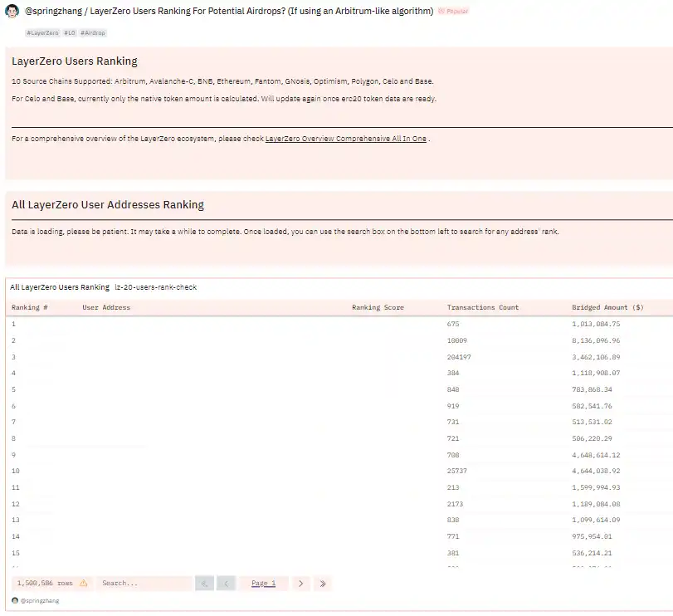
Task: Open the lz-20-users-rank-check query link
Action: click(156, 287)
